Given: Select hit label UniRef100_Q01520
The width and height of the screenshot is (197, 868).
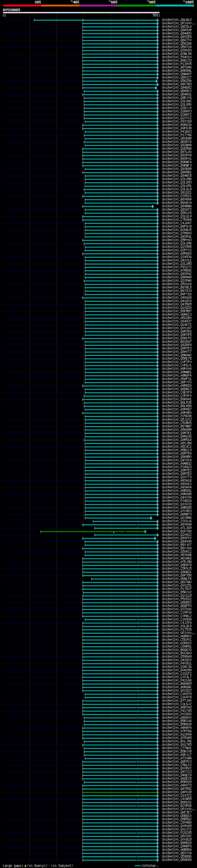Looking at the screenshot, I should click(x=176, y=690).
